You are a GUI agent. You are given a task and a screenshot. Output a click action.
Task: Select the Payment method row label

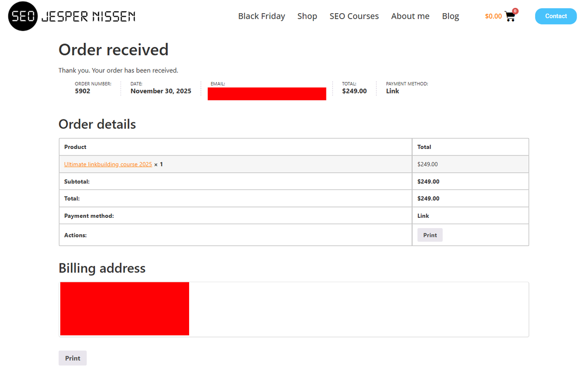point(89,216)
